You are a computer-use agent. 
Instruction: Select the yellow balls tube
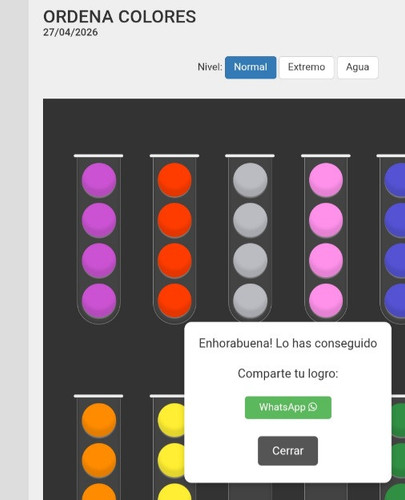tap(167, 447)
